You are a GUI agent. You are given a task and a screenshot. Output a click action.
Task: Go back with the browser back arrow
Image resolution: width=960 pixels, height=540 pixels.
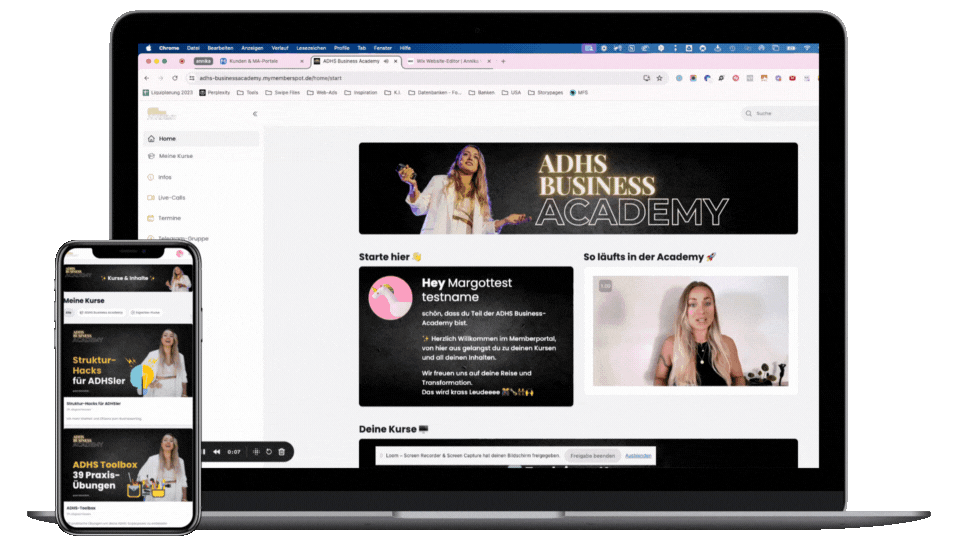click(x=147, y=78)
